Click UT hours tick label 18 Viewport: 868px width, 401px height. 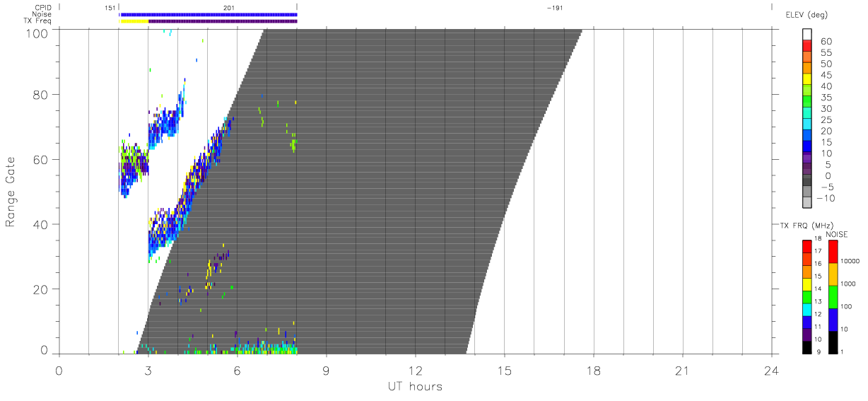coord(594,371)
